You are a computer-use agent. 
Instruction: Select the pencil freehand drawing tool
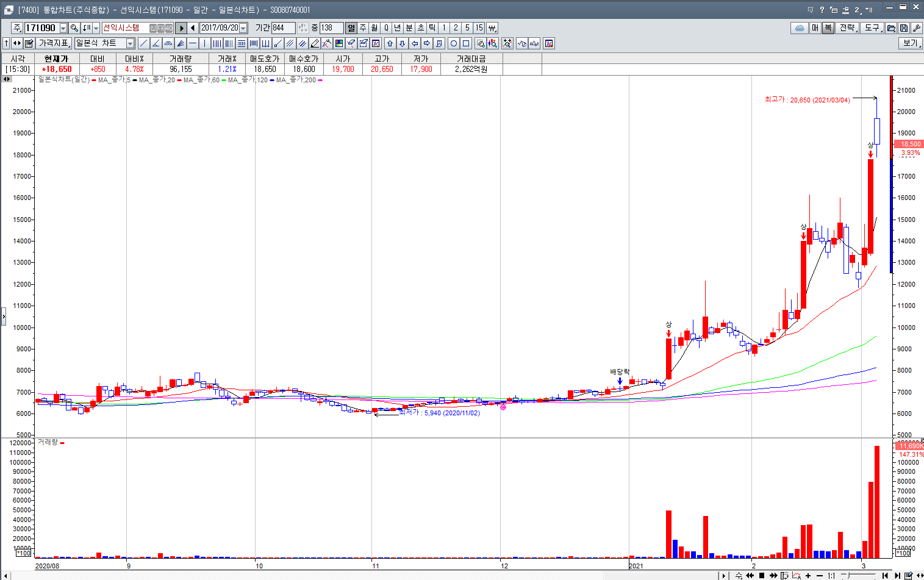(x=315, y=43)
